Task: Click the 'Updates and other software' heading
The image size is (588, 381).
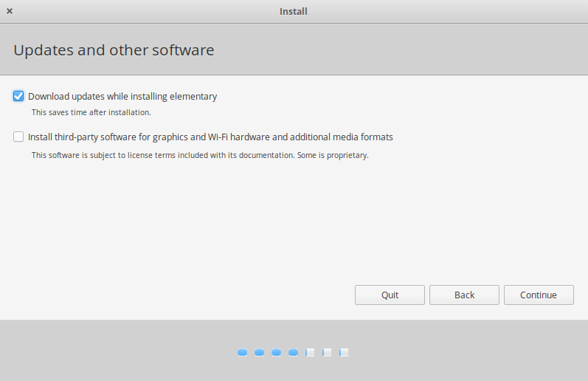Action: pyautogui.click(x=114, y=50)
